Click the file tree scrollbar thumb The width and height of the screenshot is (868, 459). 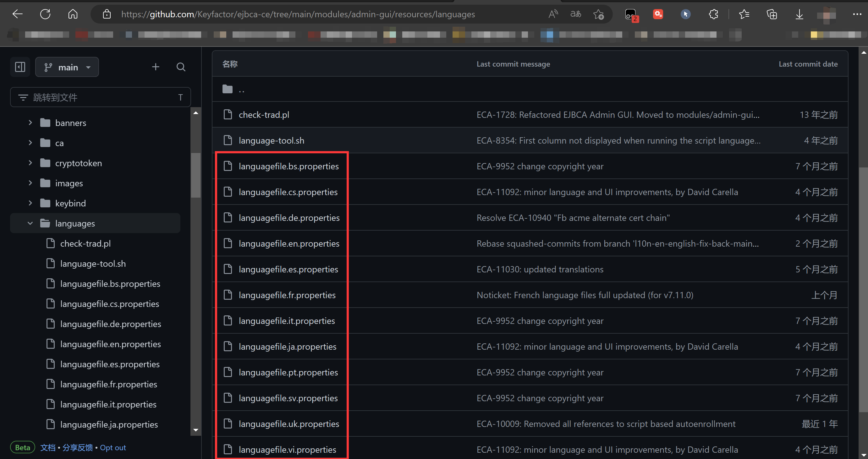pos(196,175)
